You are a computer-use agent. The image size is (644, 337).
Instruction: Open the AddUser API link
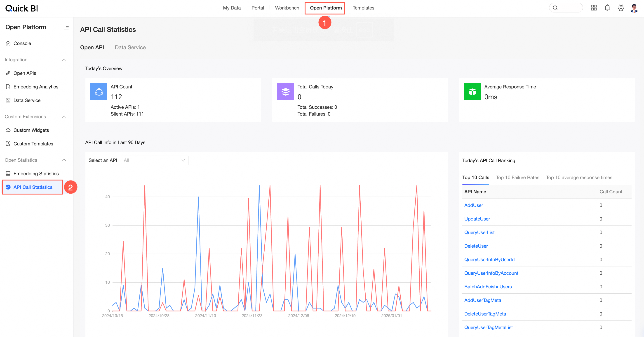click(x=473, y=205)
